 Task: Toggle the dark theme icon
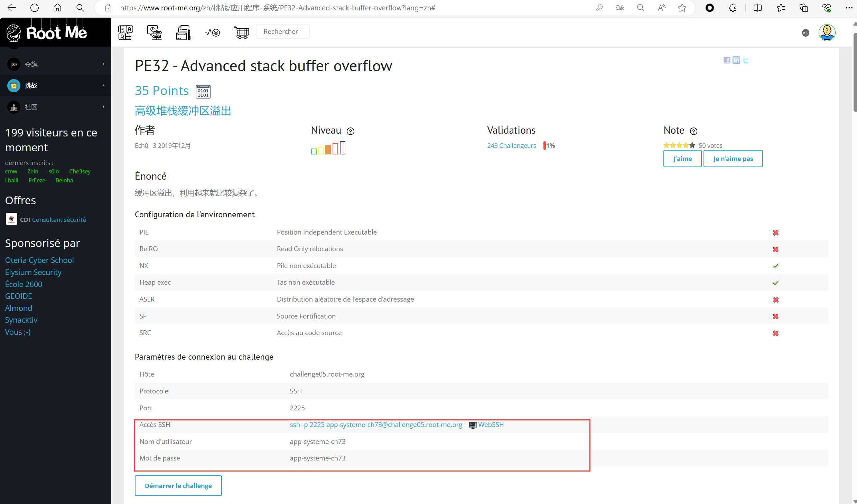tap(805, 32)
